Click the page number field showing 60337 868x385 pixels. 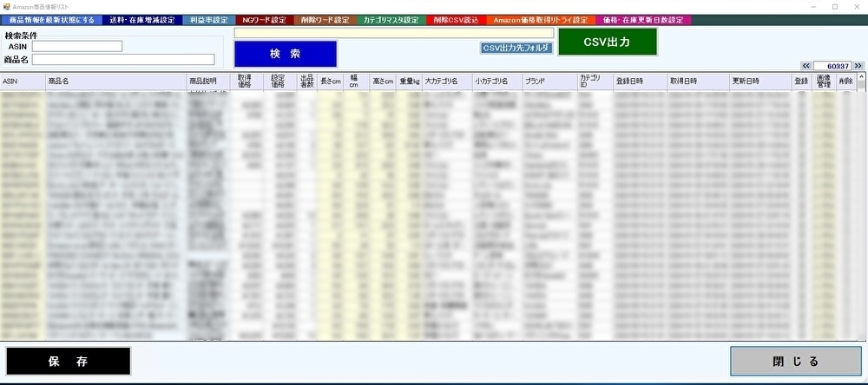pyautogui.click(x=832, y=66)
